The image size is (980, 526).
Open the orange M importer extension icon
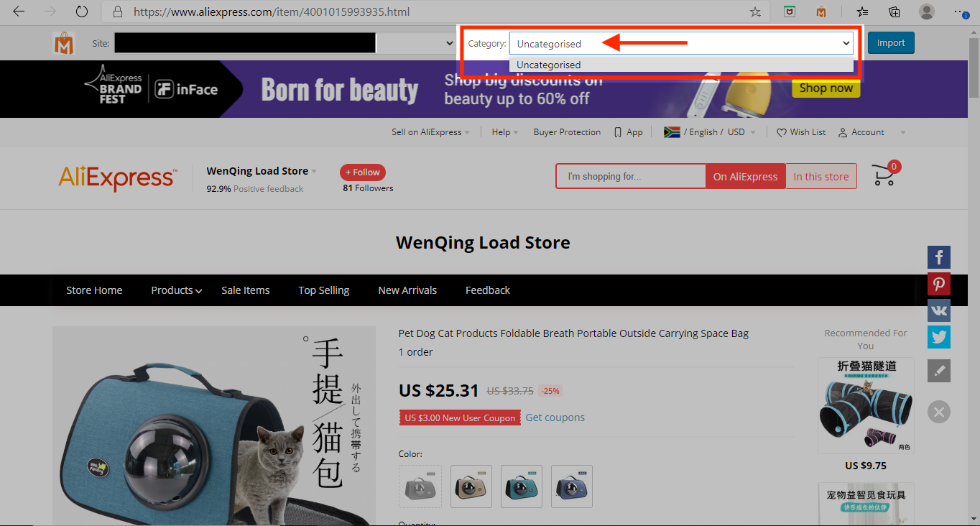coord(821,11)
